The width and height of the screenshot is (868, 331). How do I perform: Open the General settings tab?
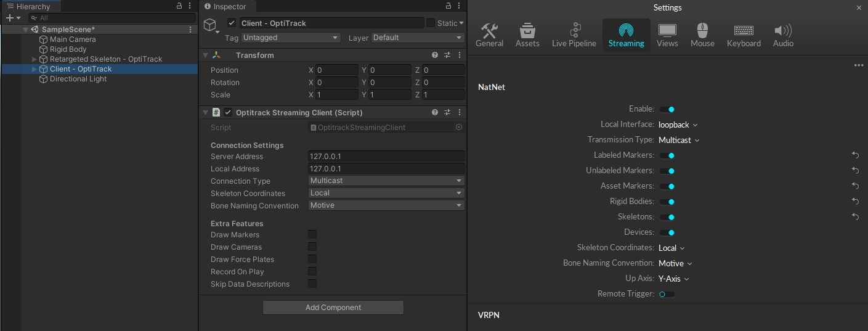[489, 35]
